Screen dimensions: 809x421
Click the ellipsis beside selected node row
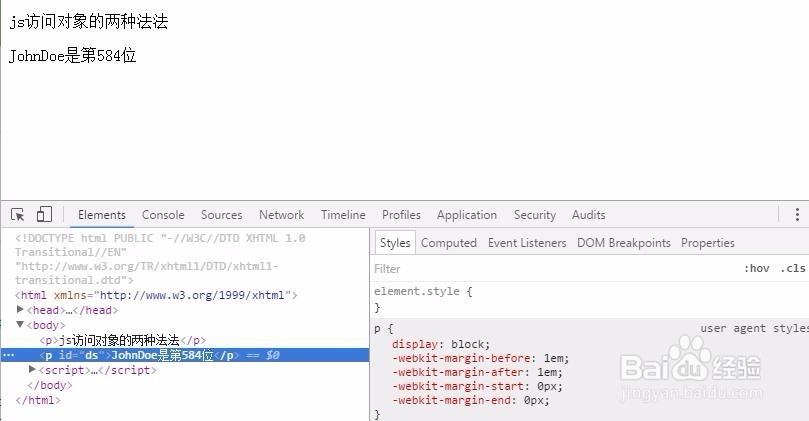click(x=8, y=355)
